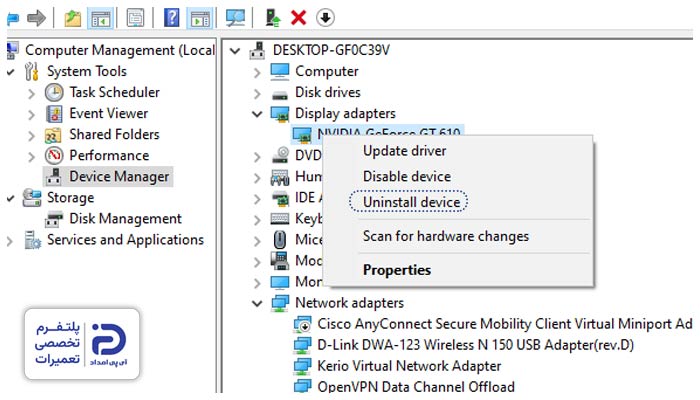The image size is (700, 400).
Task: Click Update device driver green arrow icon
Action: 273,18
